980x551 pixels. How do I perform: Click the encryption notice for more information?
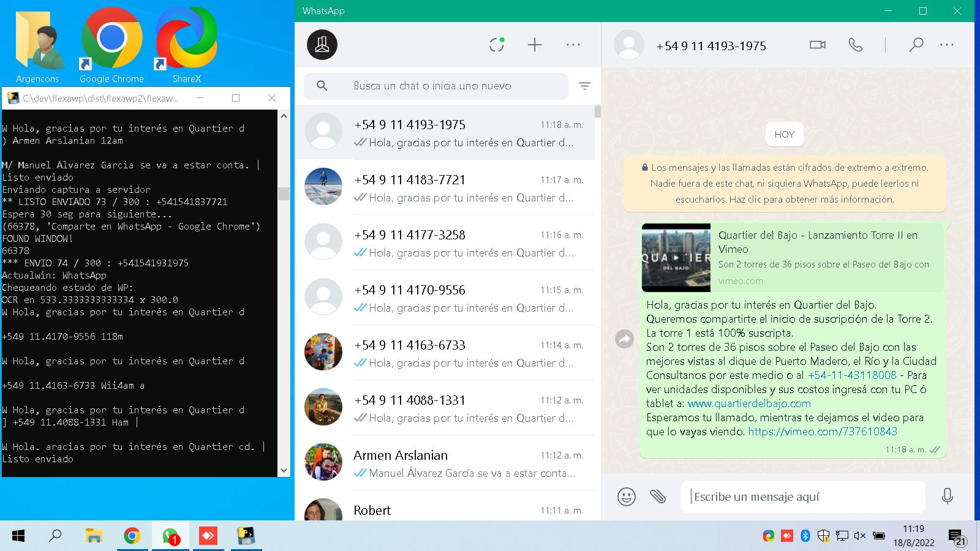point(784,183)
